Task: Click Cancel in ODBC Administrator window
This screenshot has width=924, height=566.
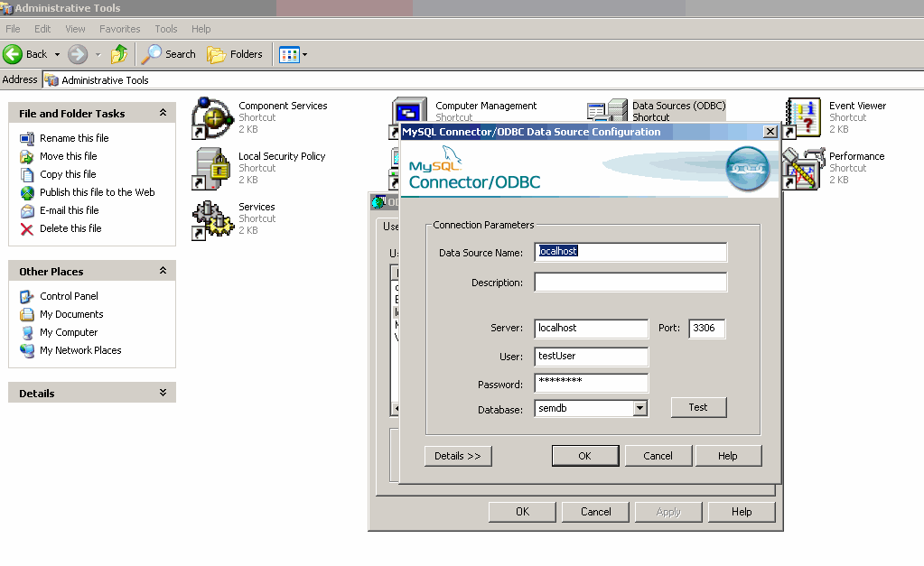Action: point(596,512)
